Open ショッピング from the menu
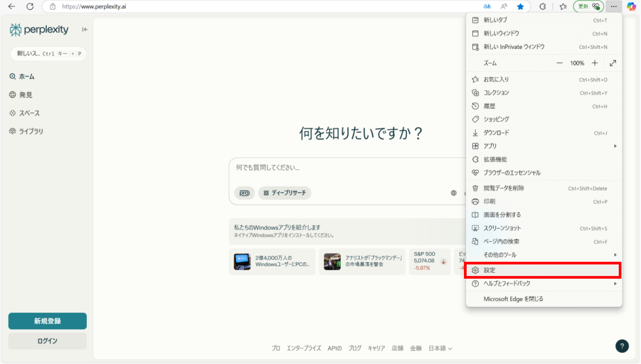Image resolution: width=641 pixels, height=364 pixels. coord(544,119)
